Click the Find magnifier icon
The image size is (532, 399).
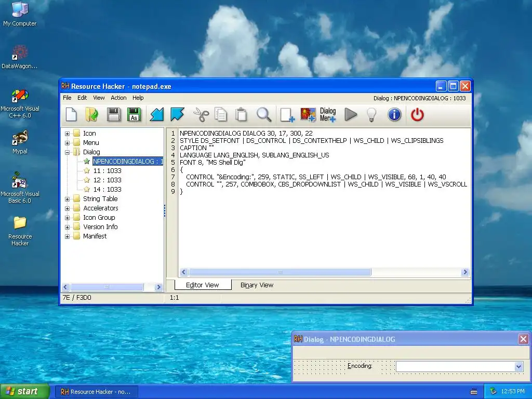[x=263, y=115]
